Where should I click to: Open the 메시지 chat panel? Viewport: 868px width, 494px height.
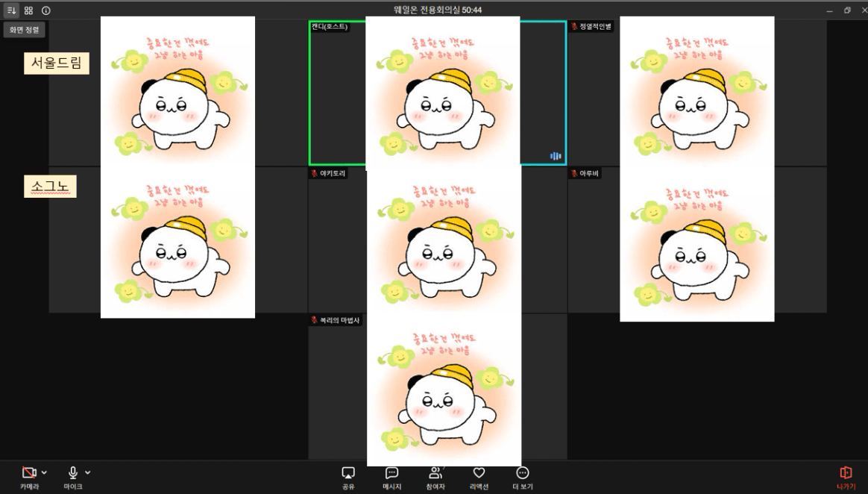(x=391, y=478)
